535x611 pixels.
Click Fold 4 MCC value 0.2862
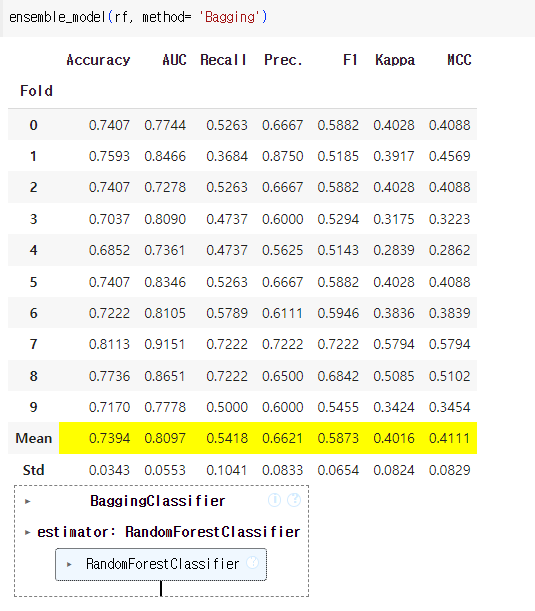(x=450, y=250)
